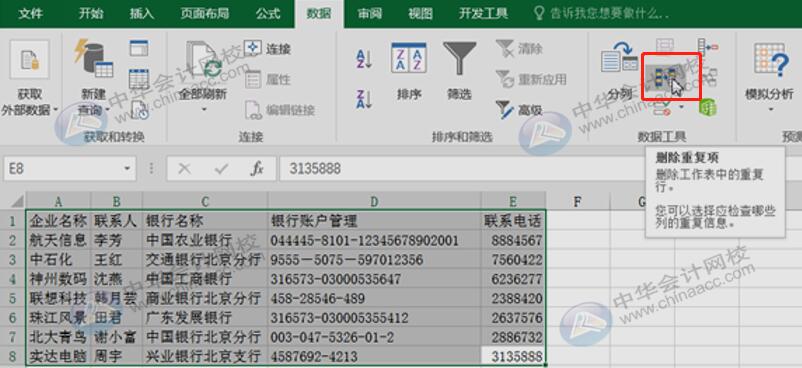Click the 编辑链接 edit links icon
Image resolution: width=802 pixels, height=368 pixels.
(x=253, y=110)
